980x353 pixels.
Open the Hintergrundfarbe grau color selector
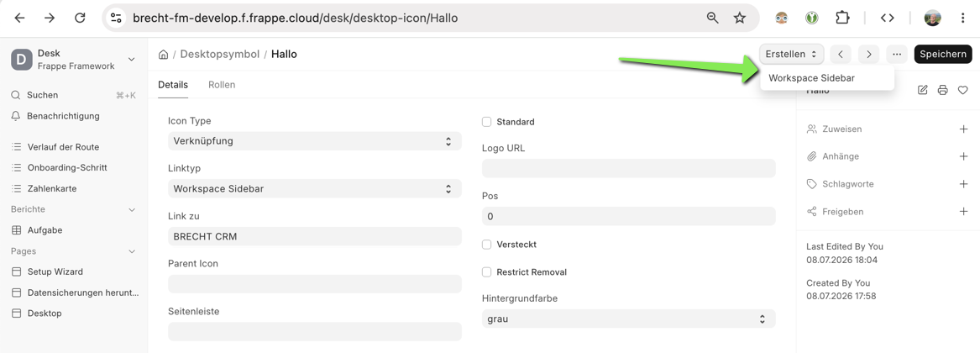629,319
